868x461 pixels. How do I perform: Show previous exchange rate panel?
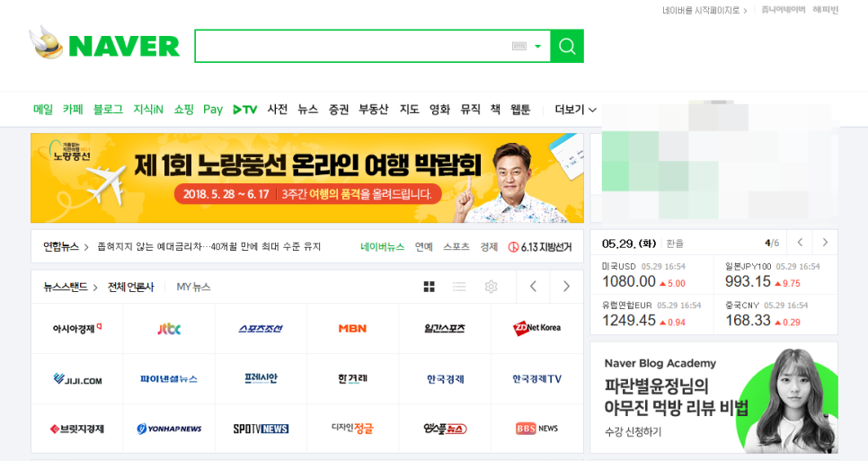pyautogui.click(x=800, y=243)
